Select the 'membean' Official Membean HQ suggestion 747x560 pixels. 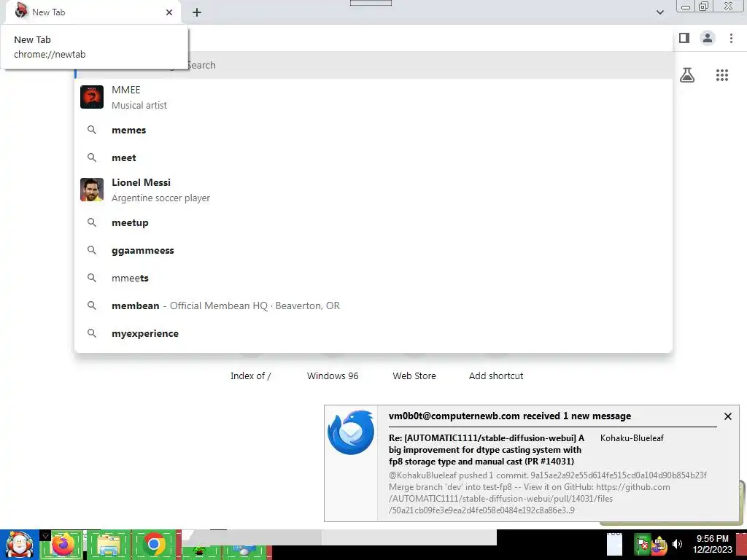(373, 306)
